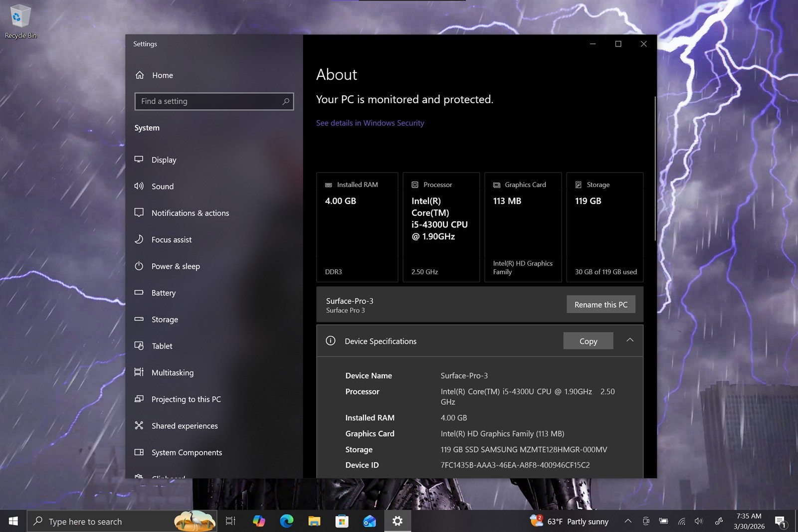Select the Storage drive icon in sidebar

tap(139, 319)
